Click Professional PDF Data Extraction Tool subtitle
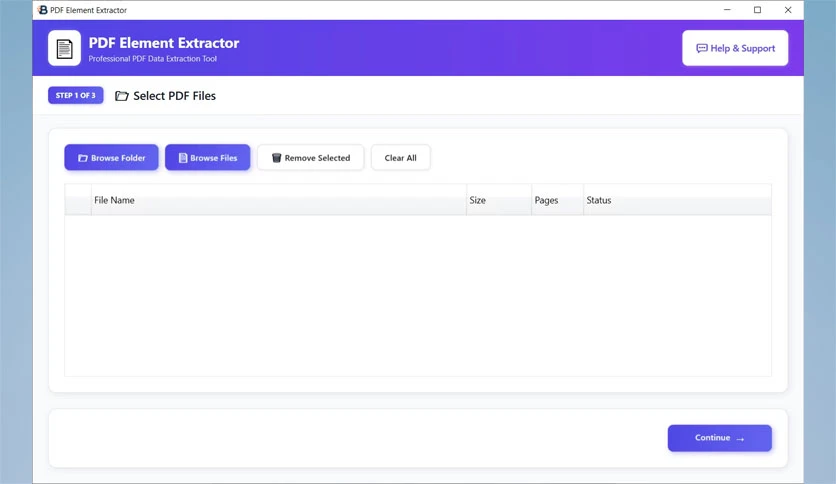The height and width of the screenshot is (484, 836). (152, 59)
